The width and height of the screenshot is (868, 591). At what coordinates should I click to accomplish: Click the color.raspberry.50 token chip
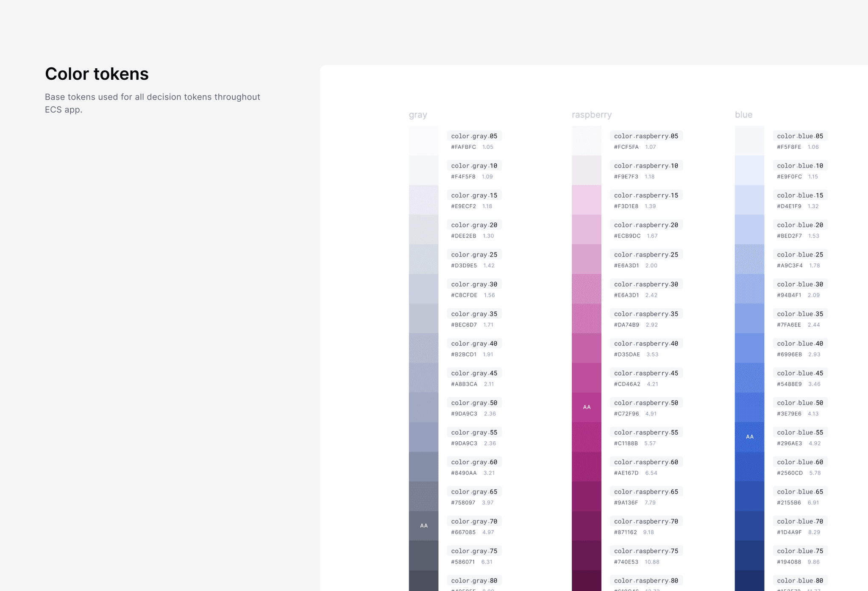646,402
